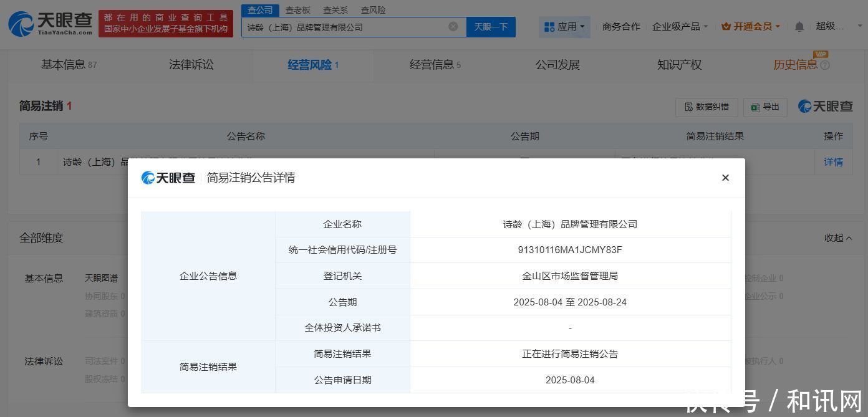
Task: Switch to the 查公司 search tab
Action: click(x=260, y=10)
